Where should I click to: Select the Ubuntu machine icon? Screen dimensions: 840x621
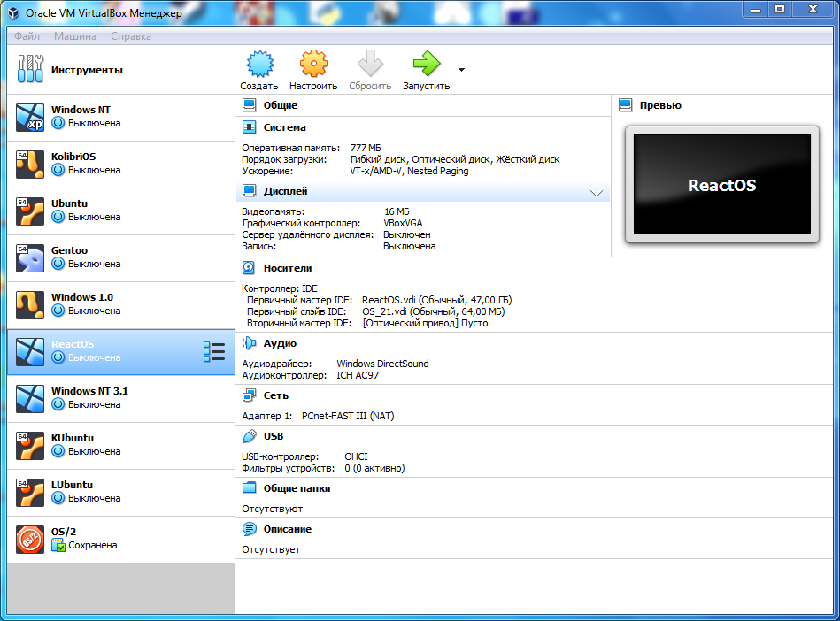coord(30,211)
